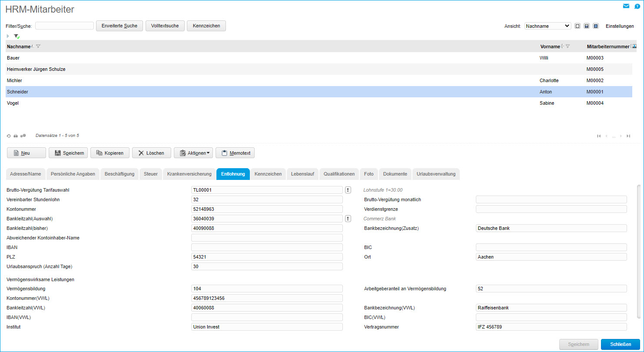Select the Heimwerker Jürgen Schulze row
This screenshot has height=352, width=644.
(319, 69)
